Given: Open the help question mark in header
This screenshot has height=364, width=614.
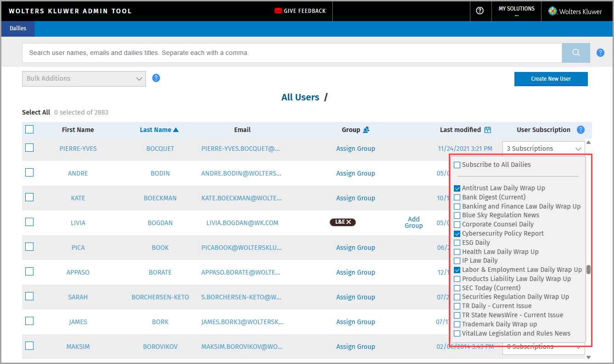Looking at the screenshot, I should (480, 11).
